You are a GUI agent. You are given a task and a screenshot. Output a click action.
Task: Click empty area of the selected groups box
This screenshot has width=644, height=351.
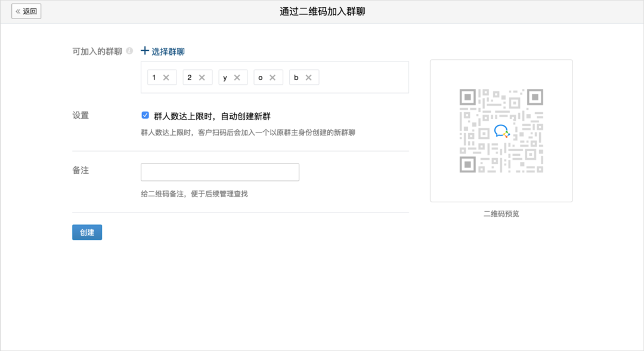coord(364,78)
